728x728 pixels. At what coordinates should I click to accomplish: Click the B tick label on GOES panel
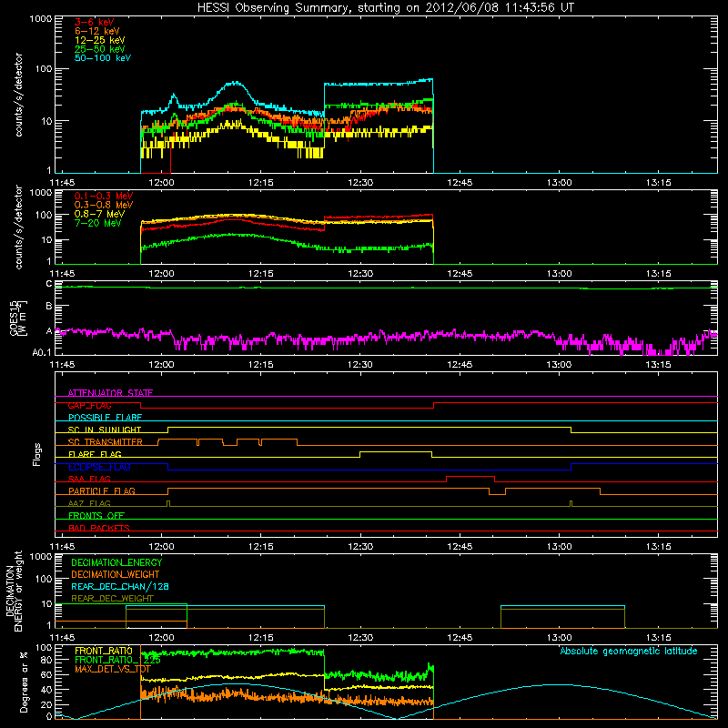click(x=49, y=306)
